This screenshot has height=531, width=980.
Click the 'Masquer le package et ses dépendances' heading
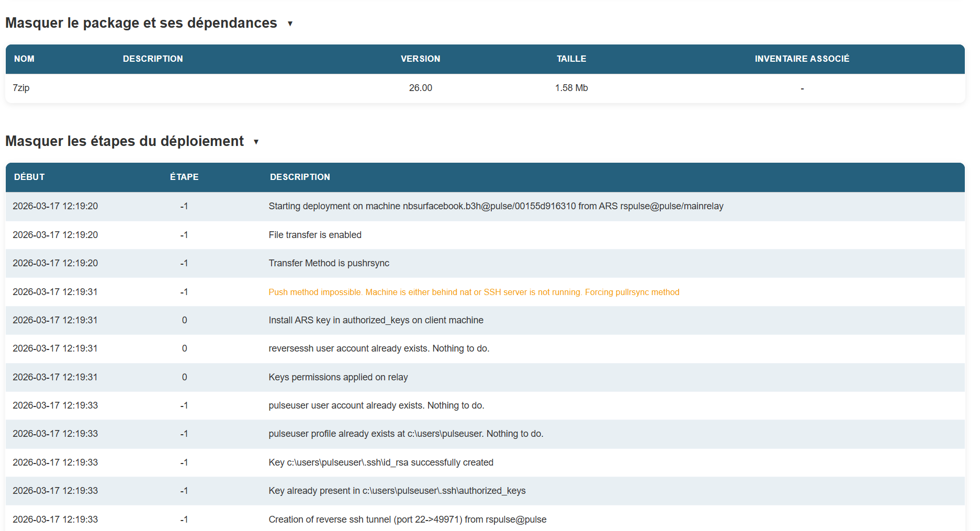click(x=141, y=23)
